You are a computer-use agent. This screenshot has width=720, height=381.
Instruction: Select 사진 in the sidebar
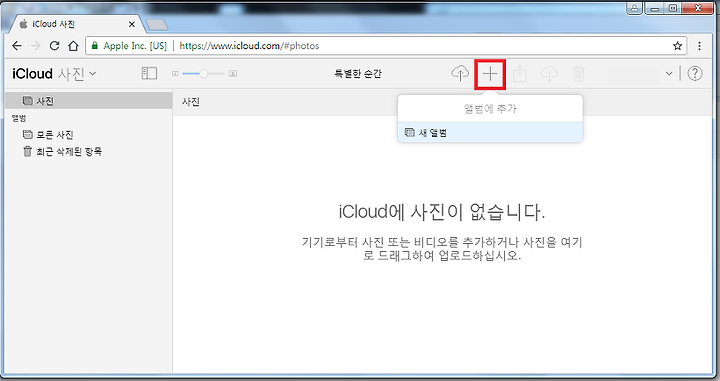(89, 101)
